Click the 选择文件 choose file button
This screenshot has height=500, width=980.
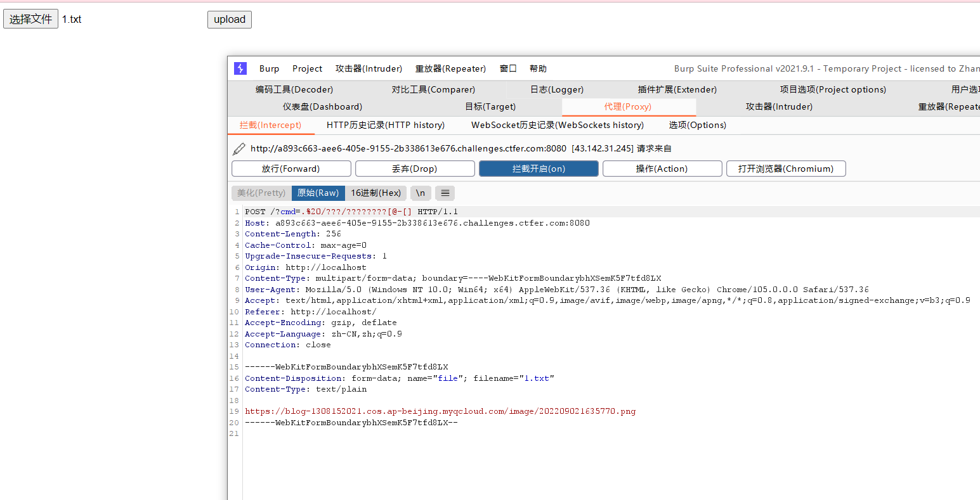(x=30, y=19)
